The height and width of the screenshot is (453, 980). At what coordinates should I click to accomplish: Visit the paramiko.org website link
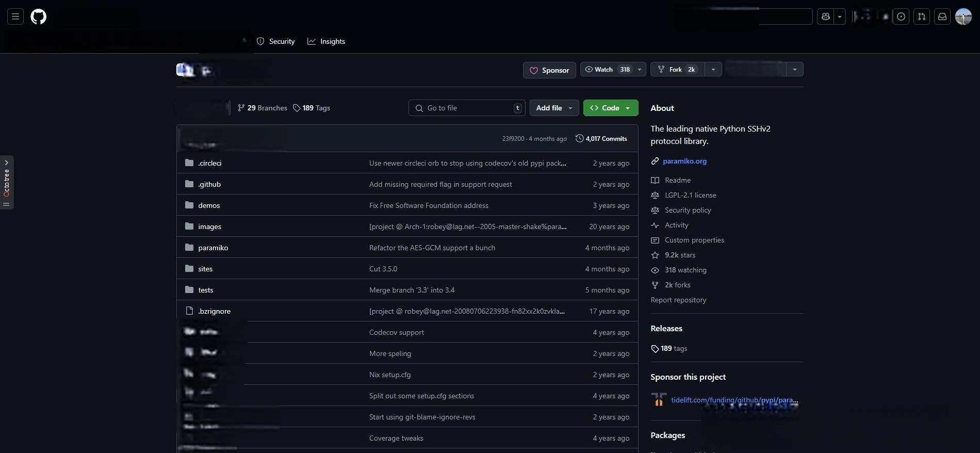click(x=684, y=161)
